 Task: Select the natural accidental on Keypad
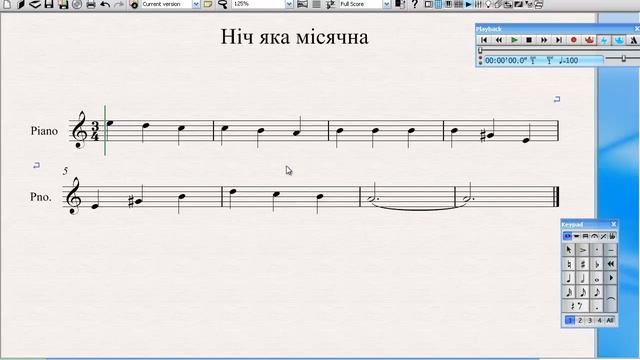(x=569, y=264)
